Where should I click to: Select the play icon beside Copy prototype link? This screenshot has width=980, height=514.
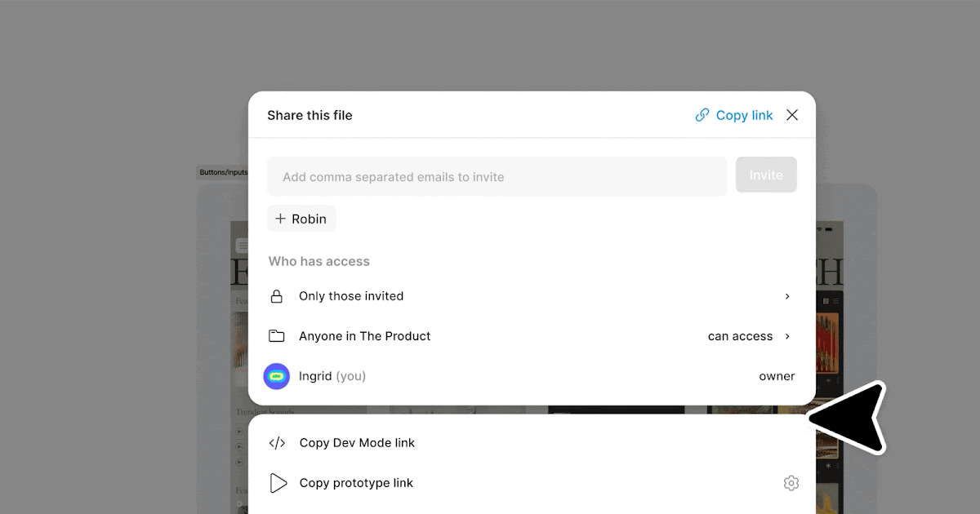278,482
